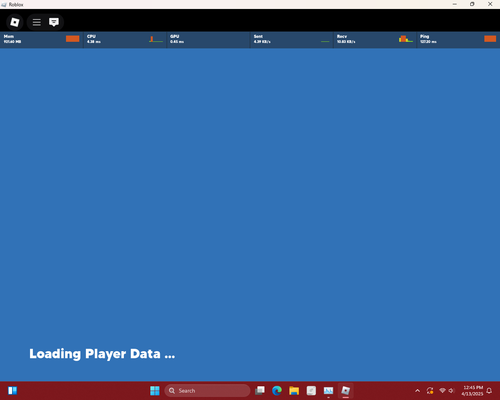500x400 pixels.
Task: Open the Windows Start menu
Action: (x=155, y=390)
